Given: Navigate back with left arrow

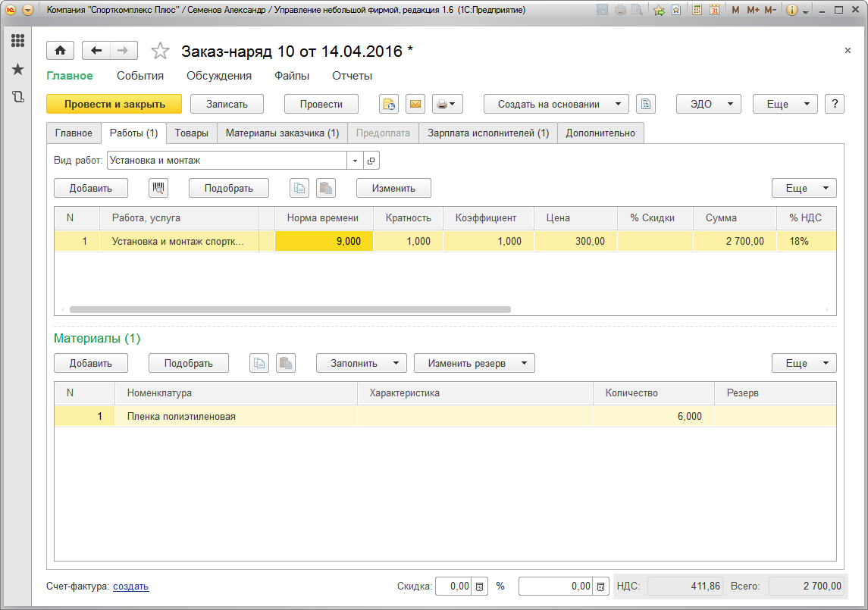Looking at the screenshot, I should pyautogui.click(x=96, y=50).
